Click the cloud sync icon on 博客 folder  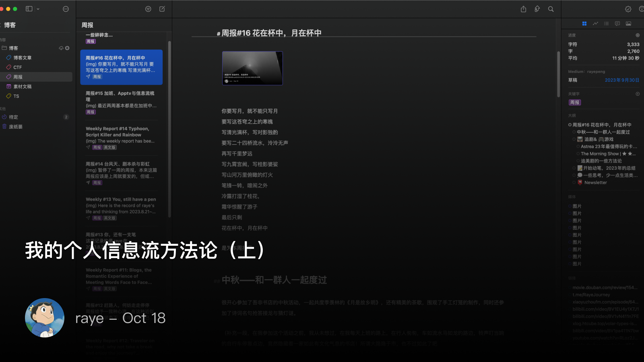60,48
